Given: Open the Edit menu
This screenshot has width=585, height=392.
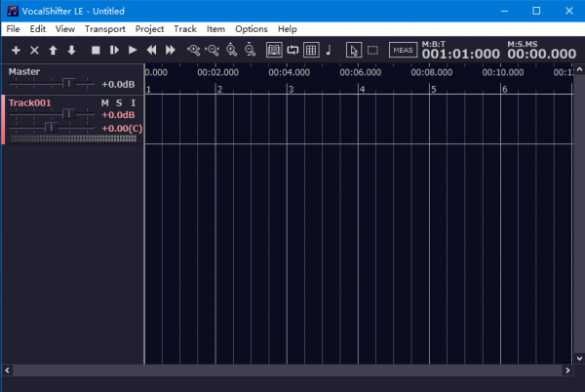Looking at the screenshot, I should pos(38,28).
